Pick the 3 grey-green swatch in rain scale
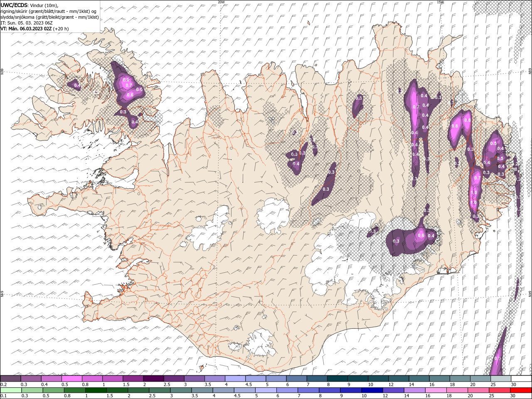The height and width of the screenshot is (399, 532). [180, 390]
